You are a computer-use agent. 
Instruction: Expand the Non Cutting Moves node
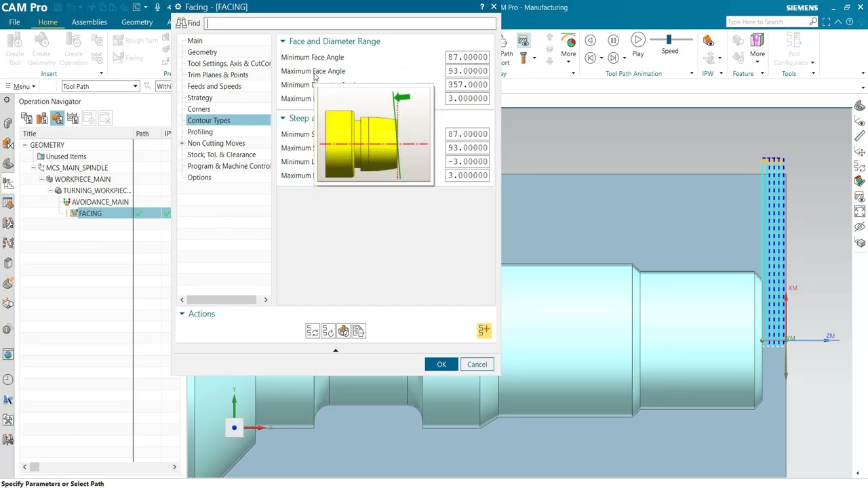[182, 143]
